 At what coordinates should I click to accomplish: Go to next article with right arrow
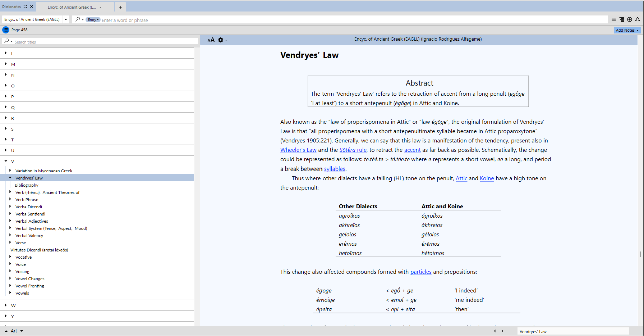click(x=502, y=331)
